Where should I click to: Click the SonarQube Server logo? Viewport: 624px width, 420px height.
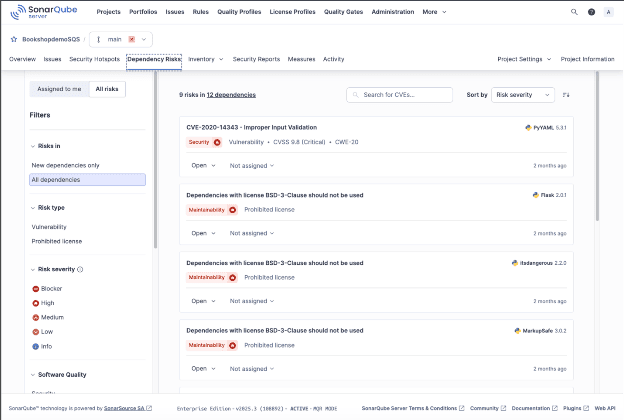point(44,12)
